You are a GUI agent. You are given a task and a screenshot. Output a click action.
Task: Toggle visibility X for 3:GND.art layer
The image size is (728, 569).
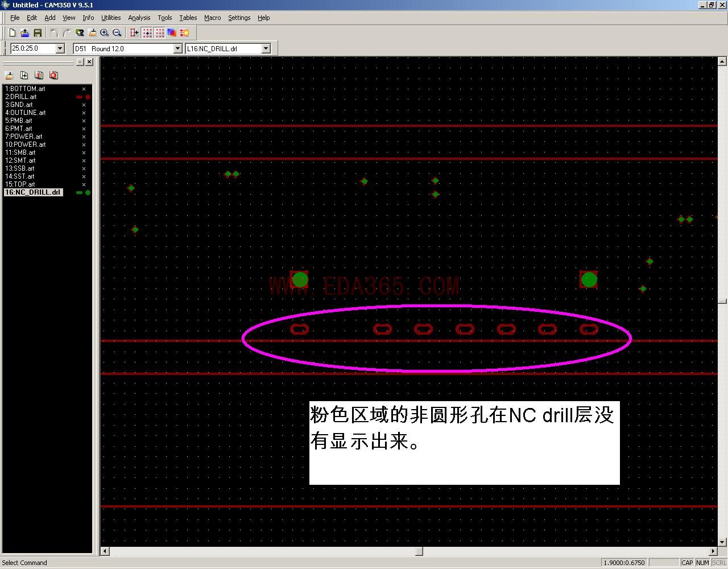click(84, 105)
